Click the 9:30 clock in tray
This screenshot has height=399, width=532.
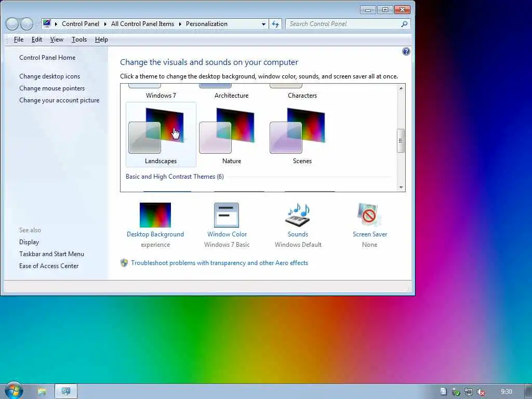point(506,392)
